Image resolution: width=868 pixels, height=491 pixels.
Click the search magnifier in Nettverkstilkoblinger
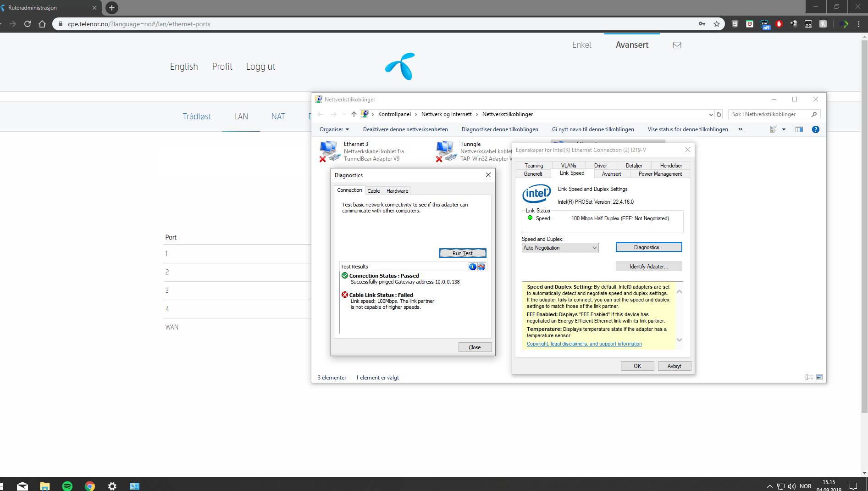click(814, 114)
